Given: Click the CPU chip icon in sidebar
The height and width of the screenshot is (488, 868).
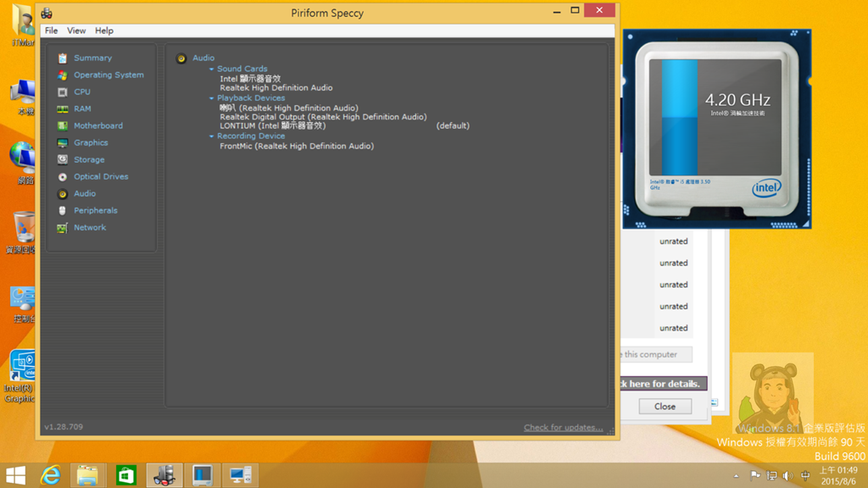Looking at the screenshot, I should coord(63,91).
